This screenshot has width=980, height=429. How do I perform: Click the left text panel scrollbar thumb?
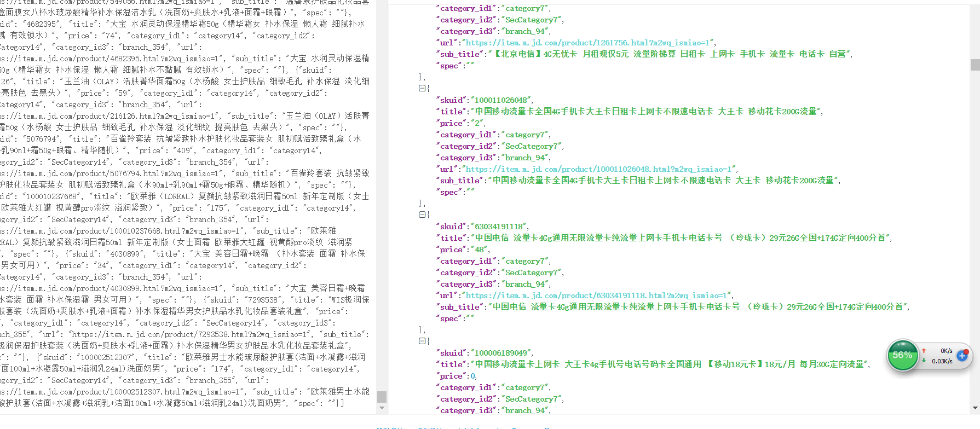coord(382,397)
